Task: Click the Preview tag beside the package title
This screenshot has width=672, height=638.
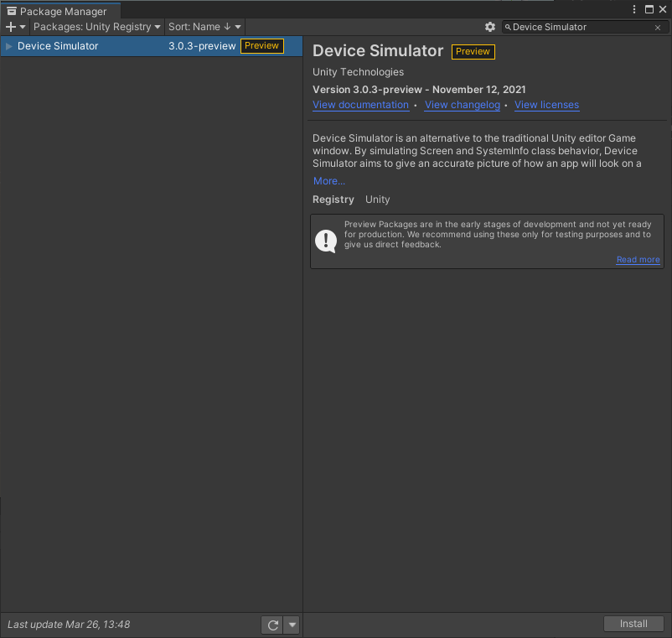Action: (473, 51)
